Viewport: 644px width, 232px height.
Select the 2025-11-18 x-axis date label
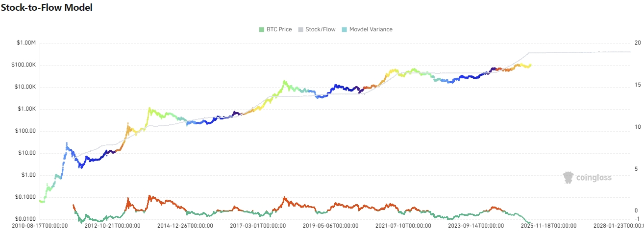coord(549,226)
